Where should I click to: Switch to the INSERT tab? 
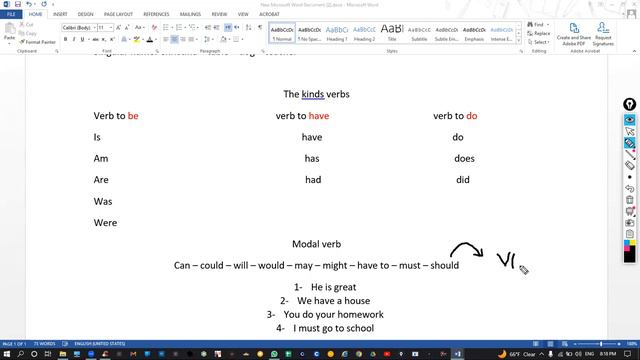point(60,14)
